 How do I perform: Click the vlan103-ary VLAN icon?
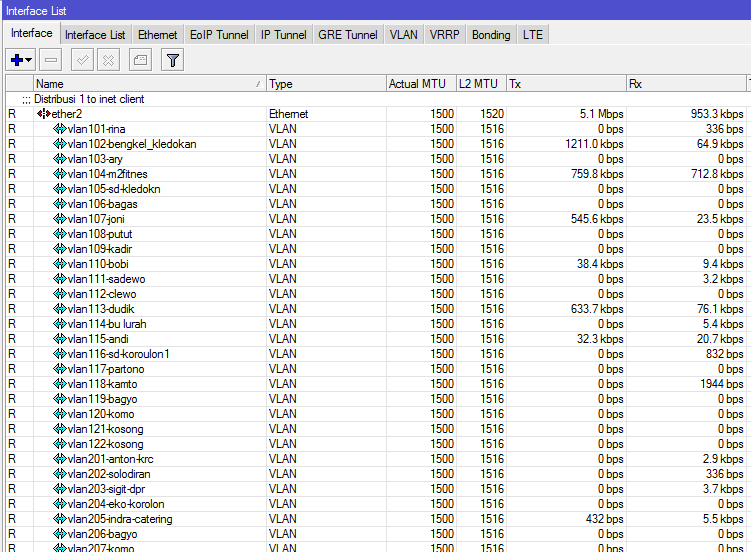click(59, 159)
